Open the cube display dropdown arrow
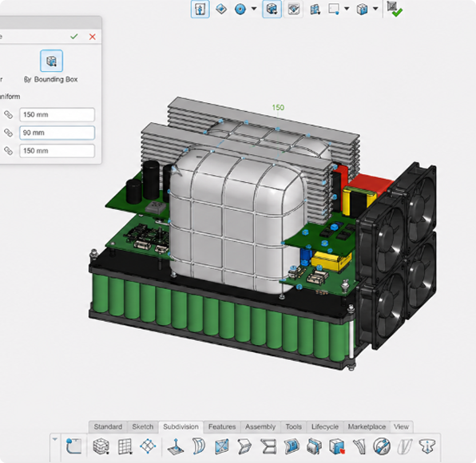Viewport: 476px width, 463px height. point(375,9)
